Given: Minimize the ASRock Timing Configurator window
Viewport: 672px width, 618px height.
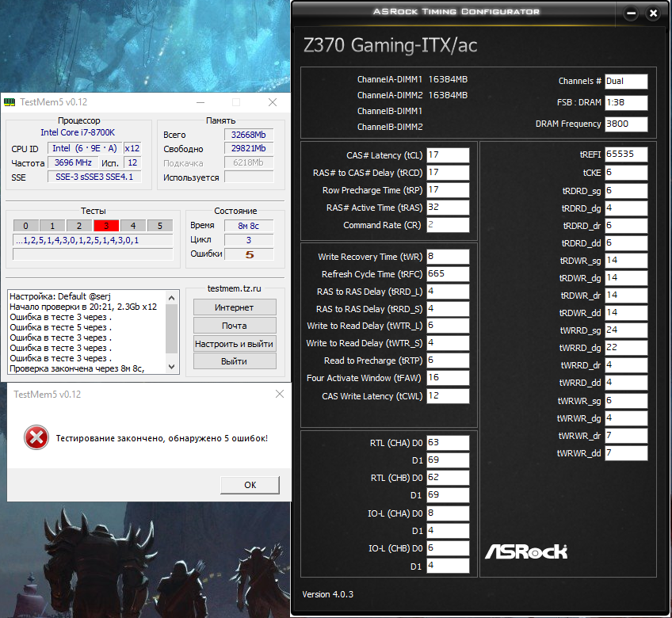Looking at the screenshot, I should [632, 13].
